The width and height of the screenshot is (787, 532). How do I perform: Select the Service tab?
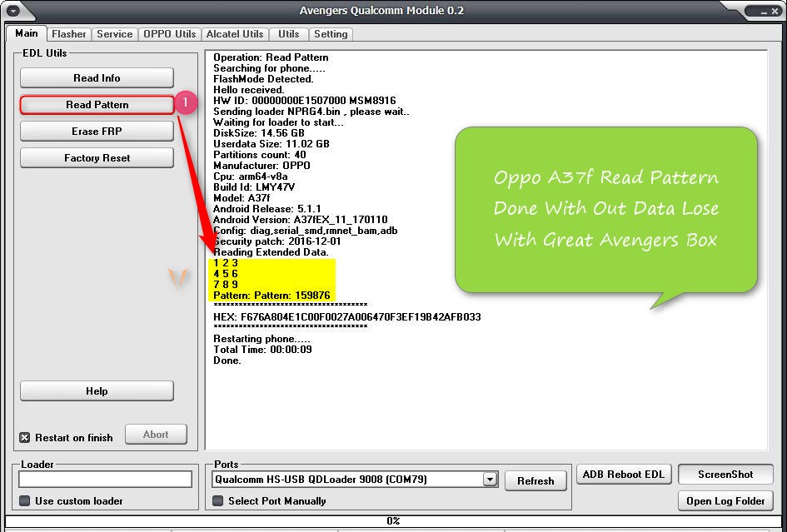tap(115, 34)
